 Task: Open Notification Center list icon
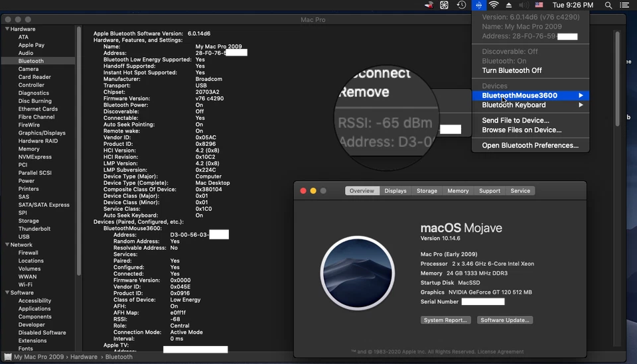625,5
